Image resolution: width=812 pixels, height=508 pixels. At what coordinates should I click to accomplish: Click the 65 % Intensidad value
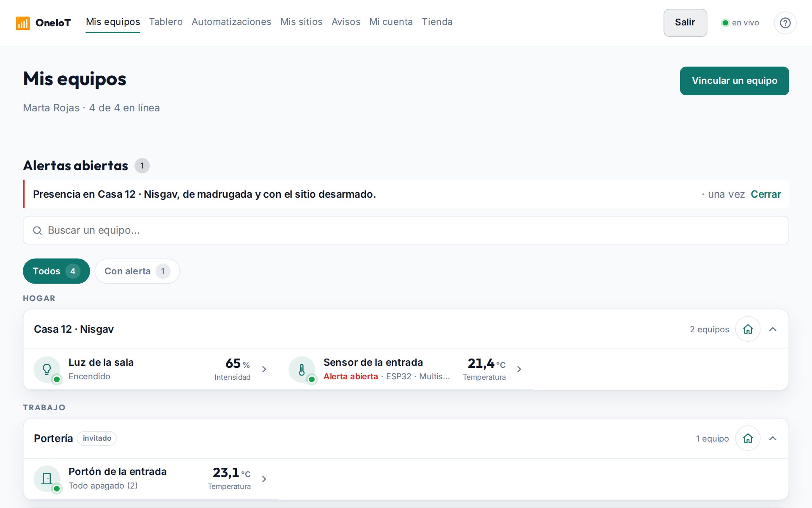coord(233,369)
